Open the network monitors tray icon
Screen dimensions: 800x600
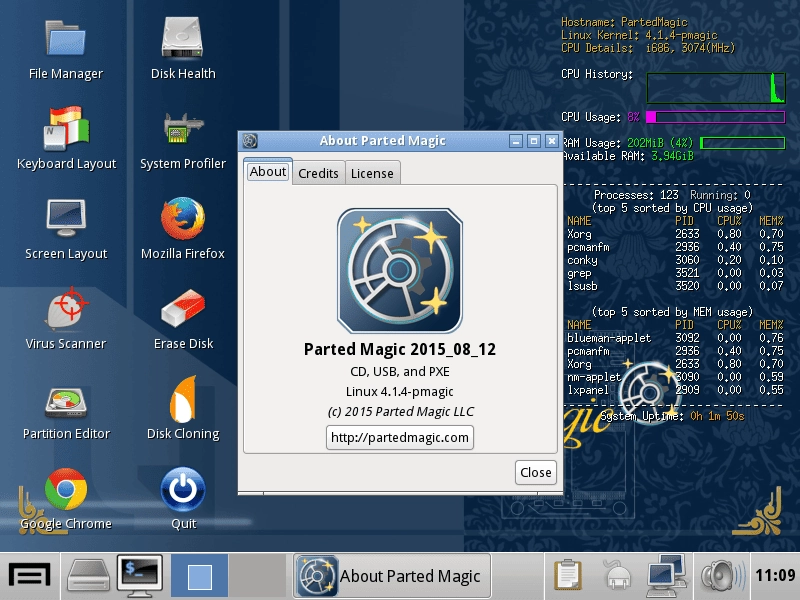666,576
